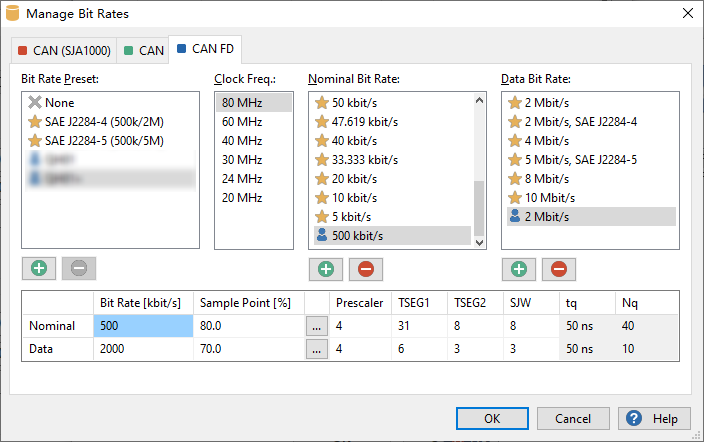
Task: Remove the selected data bit rate
Action: coord(558,268)
